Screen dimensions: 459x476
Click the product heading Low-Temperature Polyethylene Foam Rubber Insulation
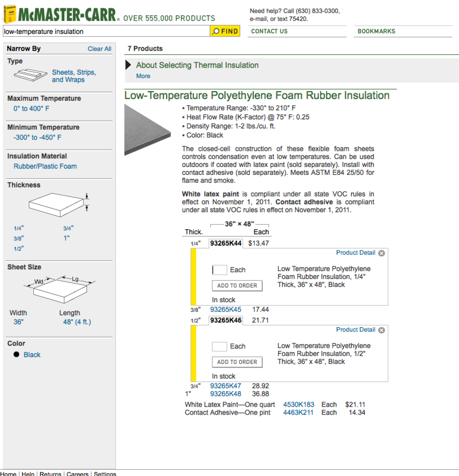point(257,96)
